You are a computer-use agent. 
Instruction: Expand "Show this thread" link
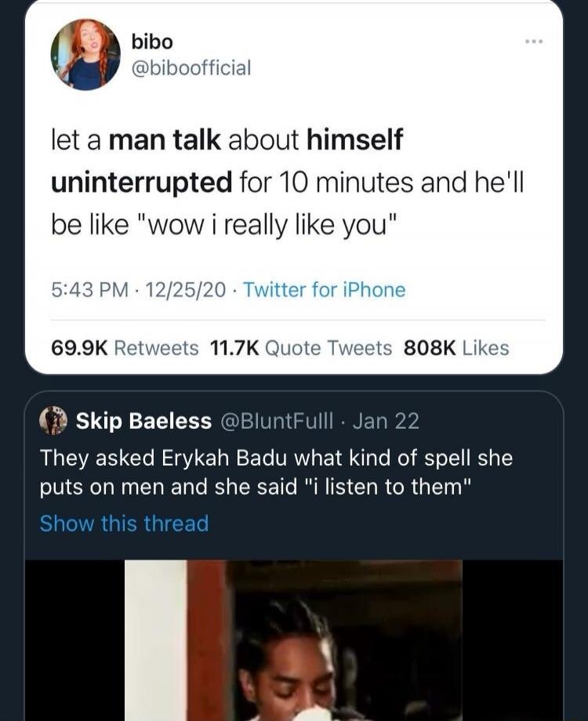click(124, 524)
